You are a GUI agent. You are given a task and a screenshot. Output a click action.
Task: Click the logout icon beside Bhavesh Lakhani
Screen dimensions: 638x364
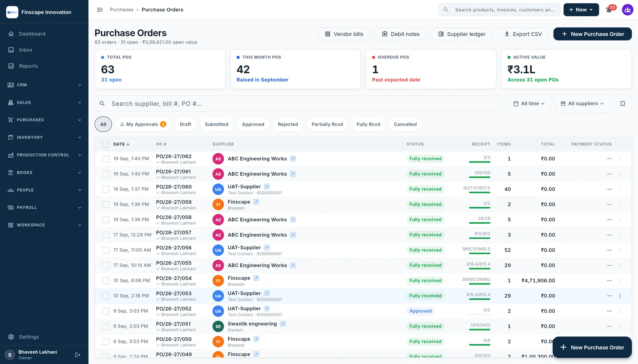[78, 354]
